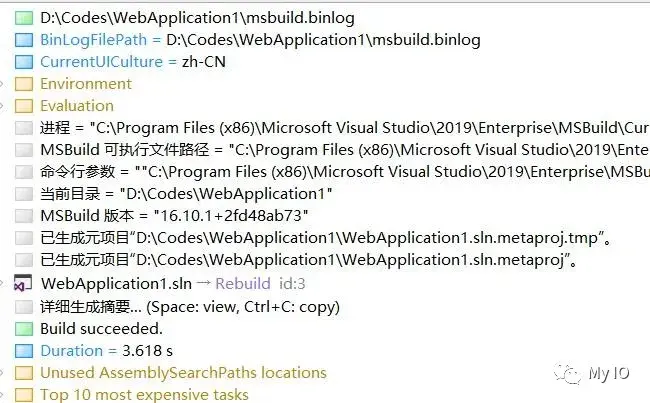Click the property icon next to CurrentUICulture
The height and width of the screenshot is (403, 650).
[x=24, y=62]
